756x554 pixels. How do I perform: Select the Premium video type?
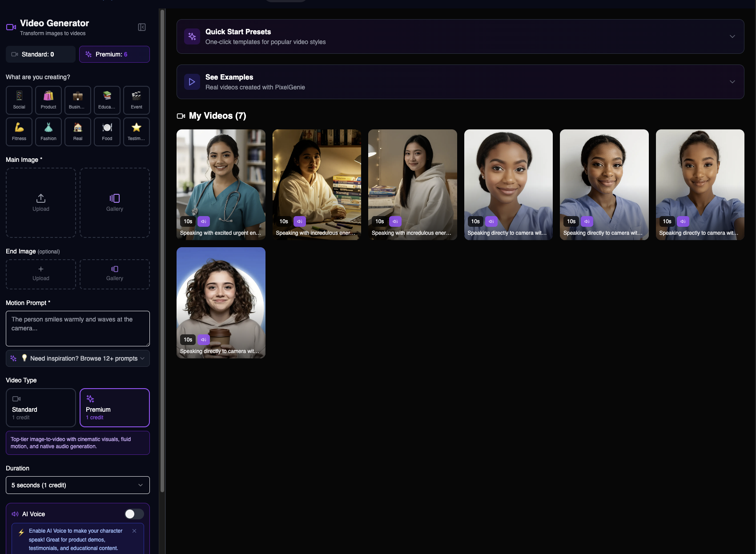pos(115,408)
